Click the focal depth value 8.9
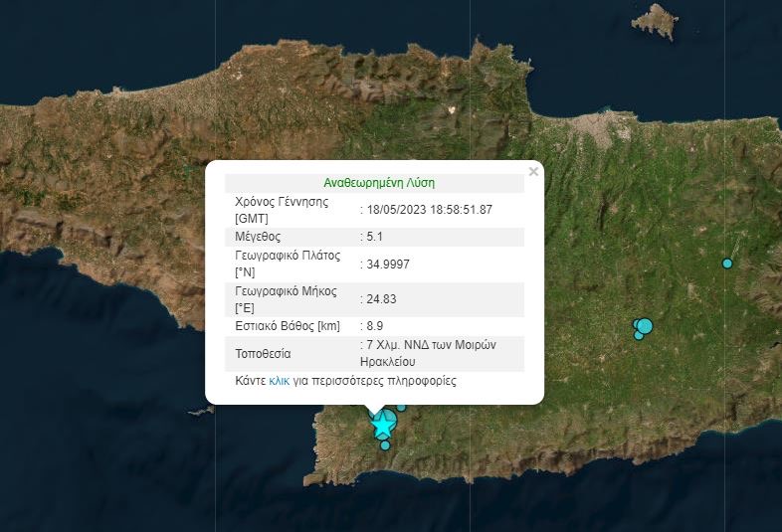Viewport: 782px width, 532px height. 374,326
